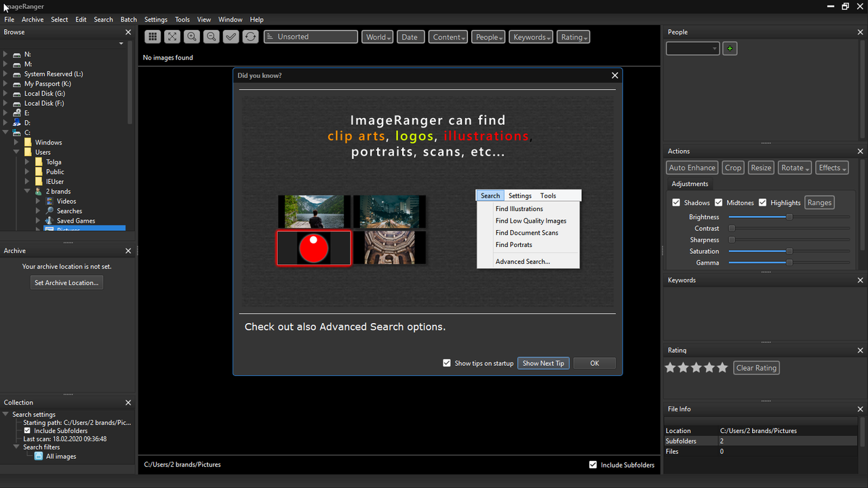Open the Effects dropdown in Actions
Screen dimensions: 868x488
coord(831,168)
